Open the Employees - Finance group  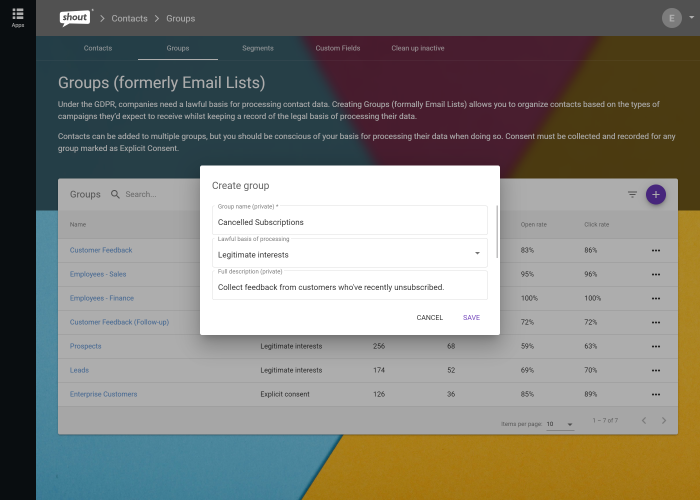pyautogui.click(x=102, y=298)
